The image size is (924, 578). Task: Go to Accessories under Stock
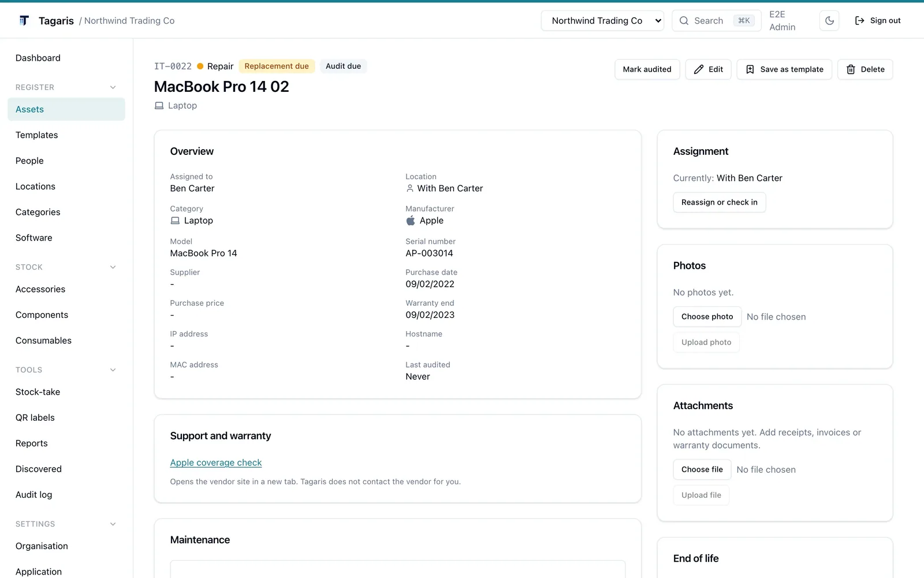point(66,290)
